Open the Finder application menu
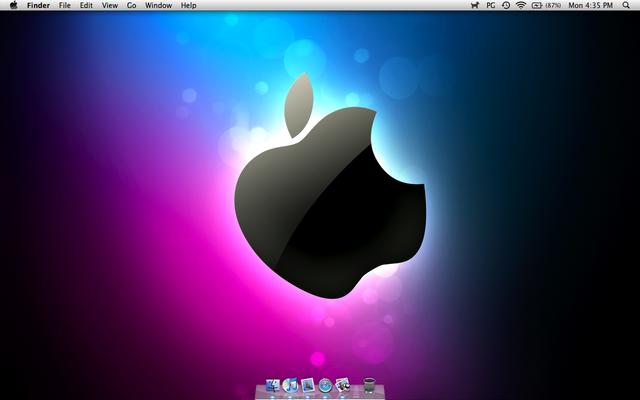The width and height of the screenshot is (640, 400). [x=38, y=5]
